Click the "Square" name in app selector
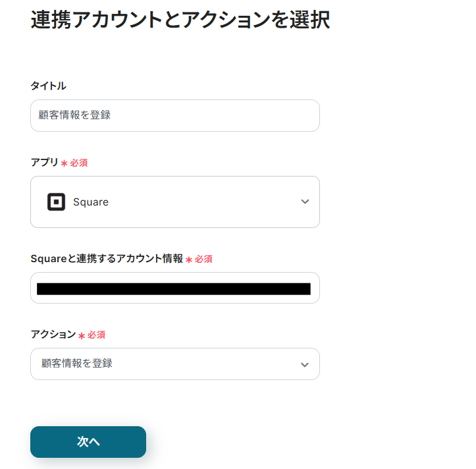This screenshot has height=469, width=476. coord(91,202)
